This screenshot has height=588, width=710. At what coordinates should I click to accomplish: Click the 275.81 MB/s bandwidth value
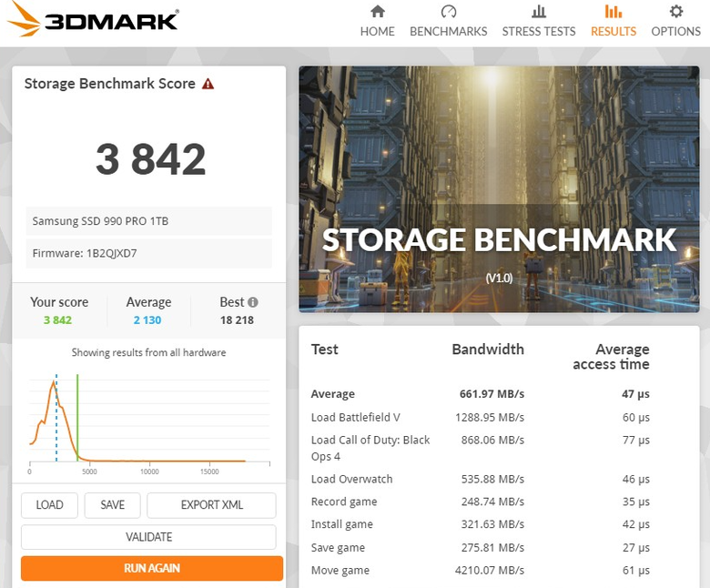[492, 548]
